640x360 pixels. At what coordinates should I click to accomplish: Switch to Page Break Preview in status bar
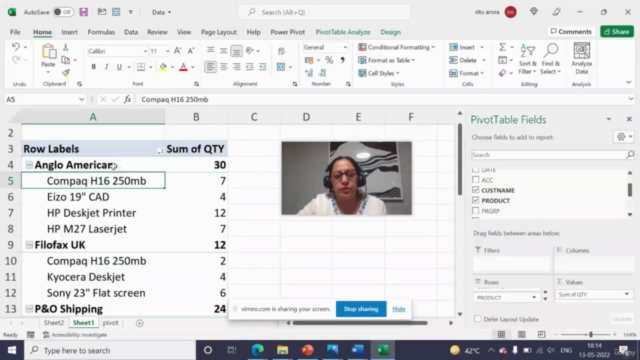pyautogui.click(x=542, y=335)
